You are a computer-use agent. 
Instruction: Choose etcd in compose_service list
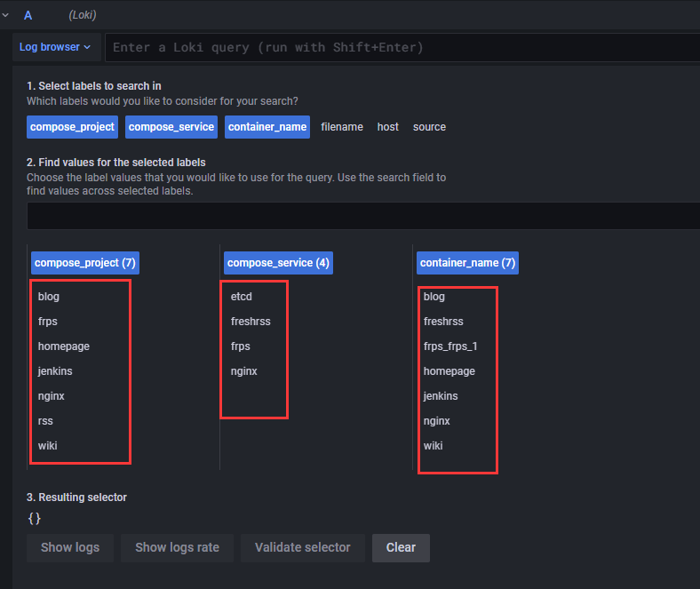[242, 297]
